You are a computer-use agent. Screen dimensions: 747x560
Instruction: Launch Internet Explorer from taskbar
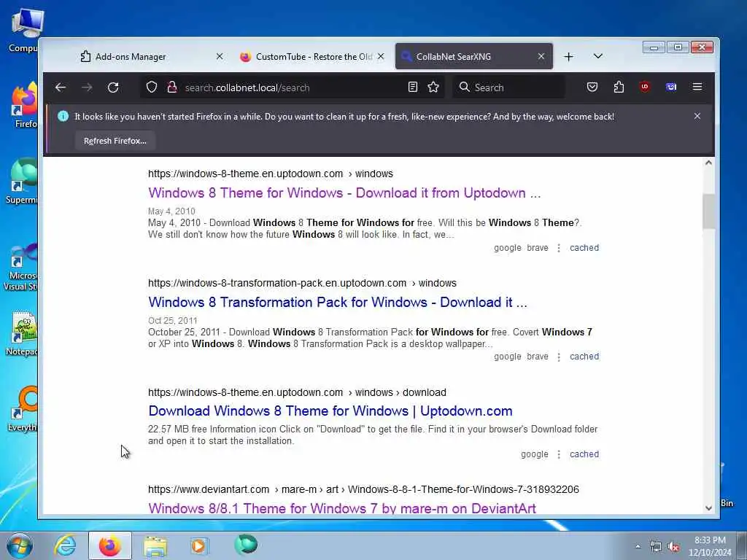point(65,545)
